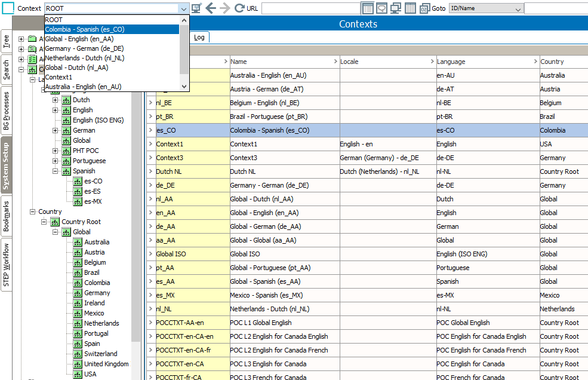The height and width of the screenshot is (380, 588).
Task: Click the es-CO language node icon
Action: 78,181
